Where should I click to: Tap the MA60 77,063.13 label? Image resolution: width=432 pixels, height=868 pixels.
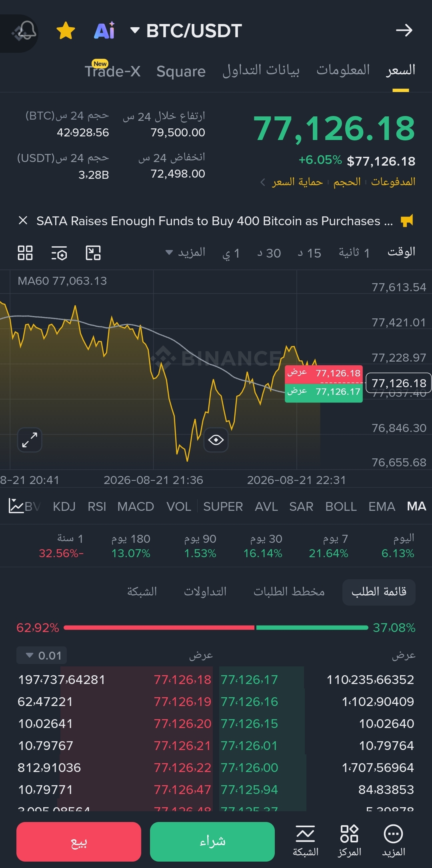pos(62,281)
